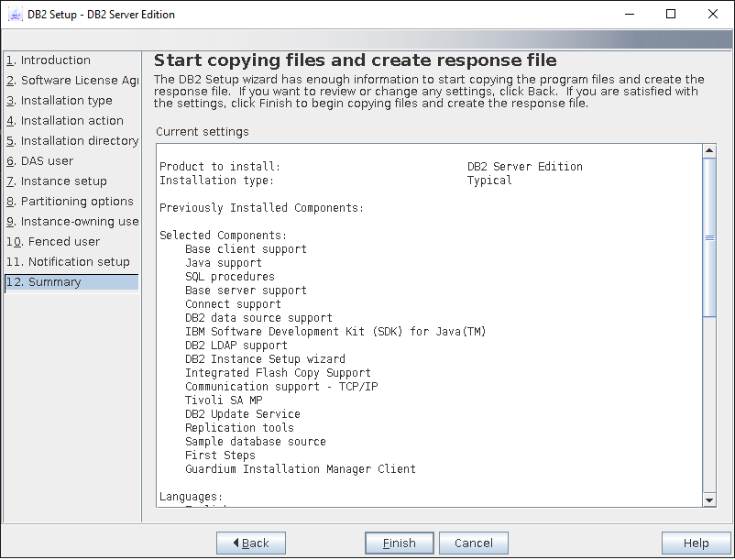
Task: Click the scroll down arrow in settings
Action: point(709,500)
